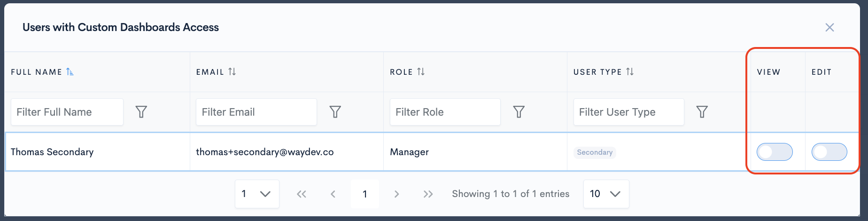Go to the first page

click(x=302, y=194)
